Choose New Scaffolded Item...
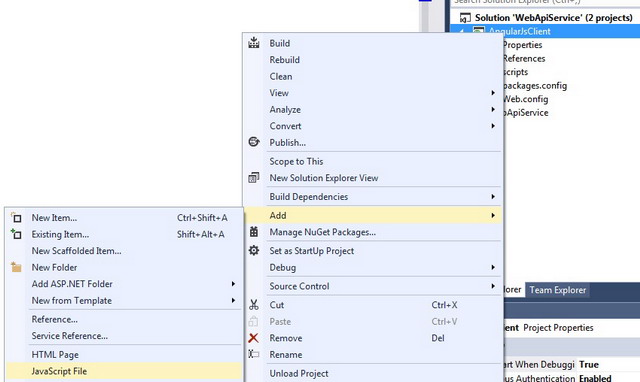The image size is (640, 382). click(x=124, y=251)
